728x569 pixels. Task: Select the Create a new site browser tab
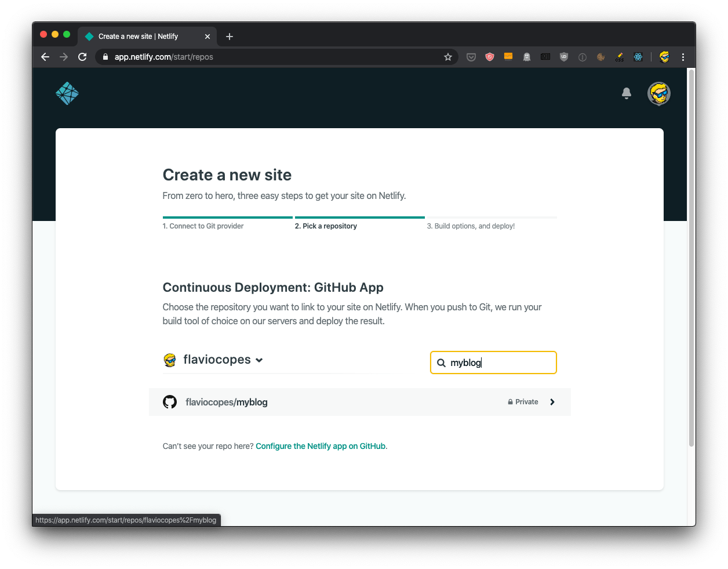[x=139, y=36]
